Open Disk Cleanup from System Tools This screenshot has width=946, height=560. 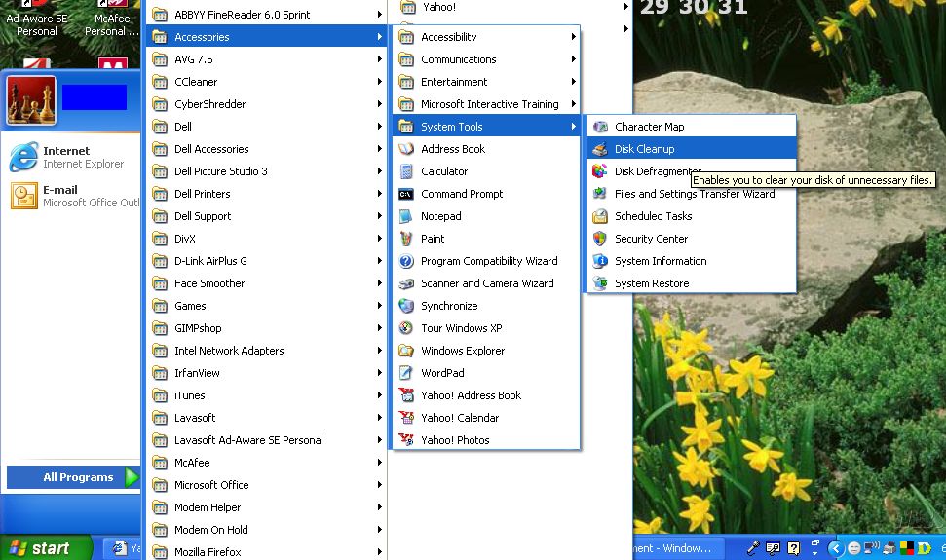tap(691, 149)
